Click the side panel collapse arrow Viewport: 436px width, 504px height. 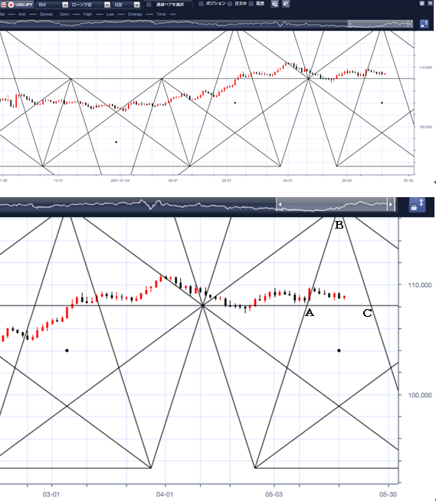(434, 183)
